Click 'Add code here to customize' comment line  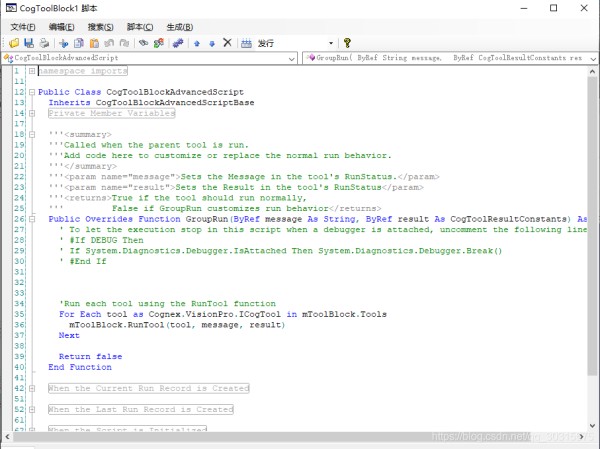click(220, 155)
